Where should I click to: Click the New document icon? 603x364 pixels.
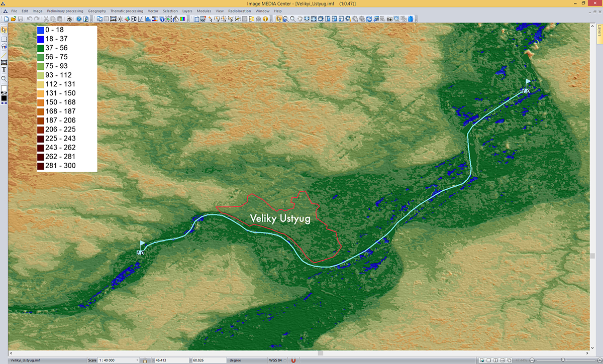pyautogui.click(x=6, y=19)
